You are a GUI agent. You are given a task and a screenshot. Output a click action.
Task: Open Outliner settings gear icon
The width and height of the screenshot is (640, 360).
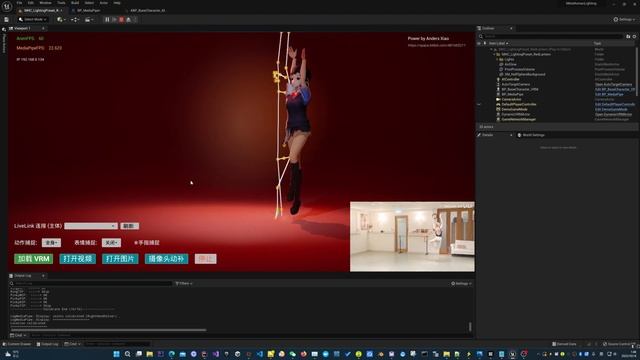pos(634,36)
